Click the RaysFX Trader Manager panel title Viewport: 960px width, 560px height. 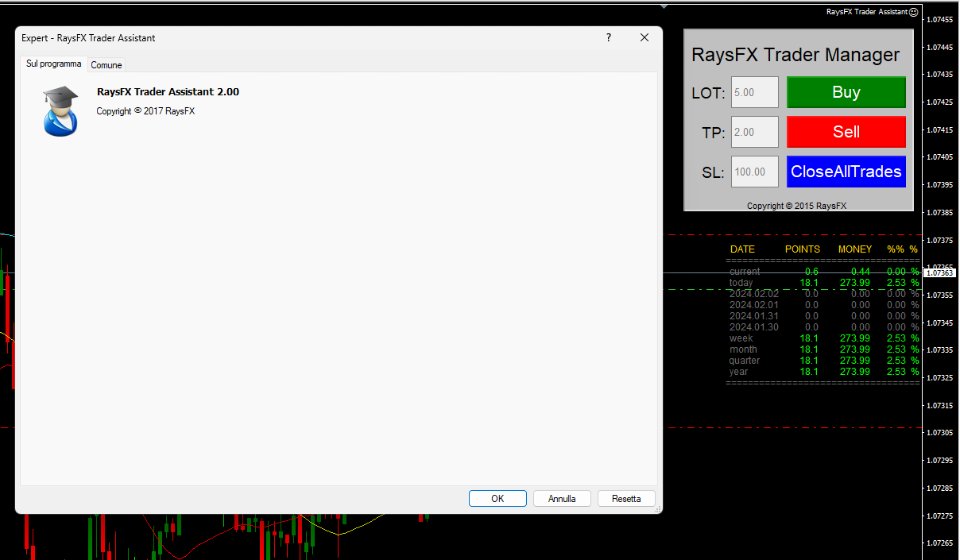click(796, 55)
